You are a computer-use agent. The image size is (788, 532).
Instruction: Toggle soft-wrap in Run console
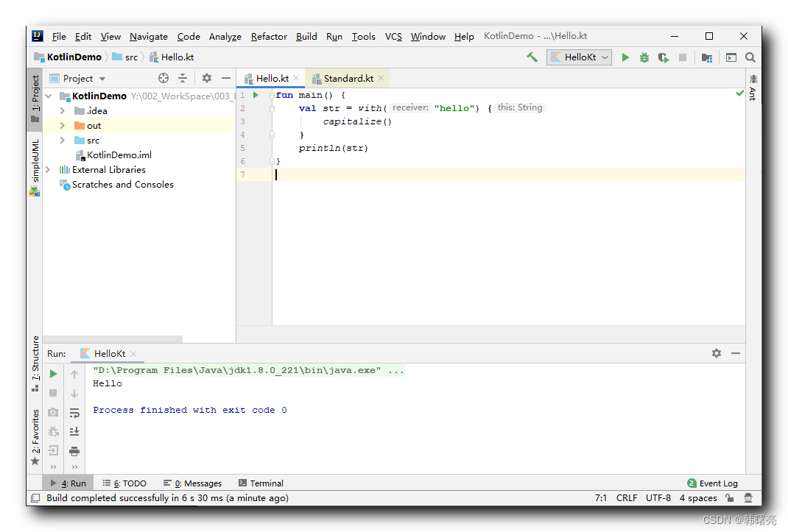point(74,413)
